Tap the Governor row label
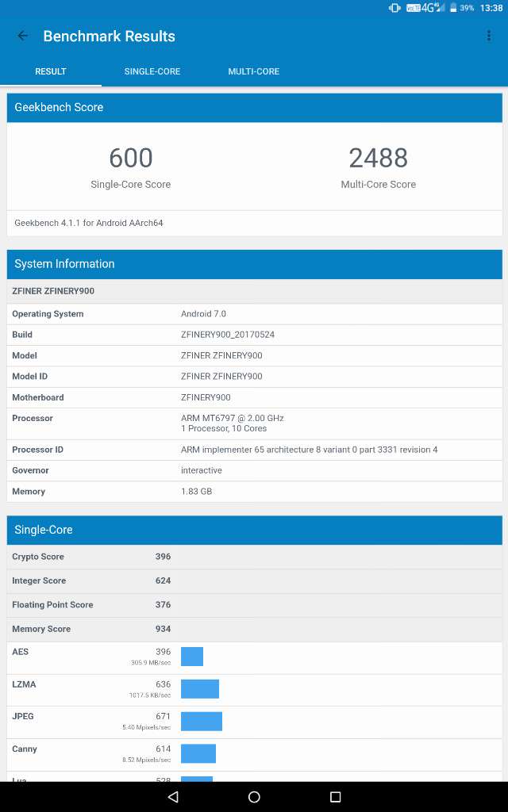 coord(31,471)
